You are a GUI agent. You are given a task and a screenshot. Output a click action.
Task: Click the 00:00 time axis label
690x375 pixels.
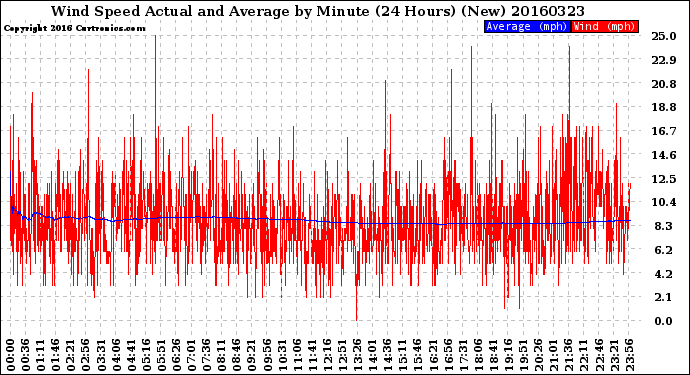coord(11,355)
